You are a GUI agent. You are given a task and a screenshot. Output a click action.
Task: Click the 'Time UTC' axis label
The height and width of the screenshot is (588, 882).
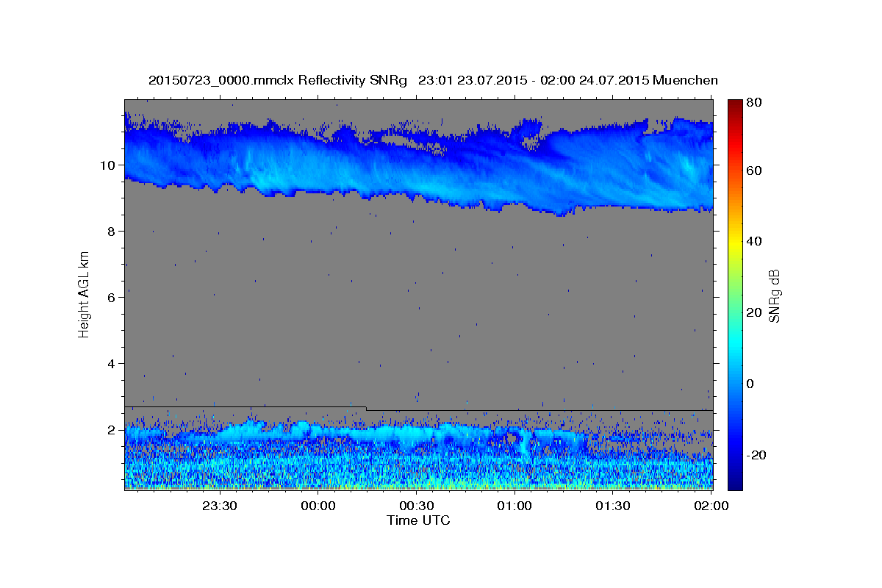pyautogui.click(x=418, y=520)
